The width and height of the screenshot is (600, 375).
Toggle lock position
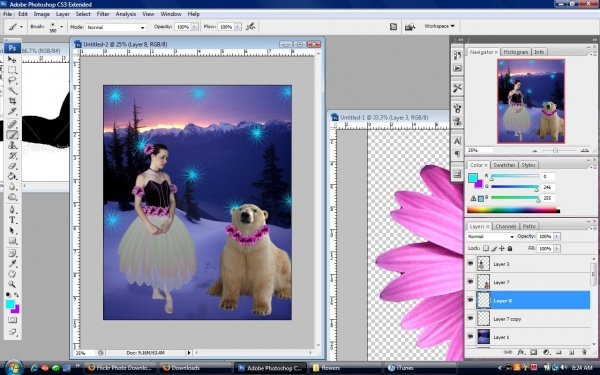pyautogui.click(x=502, y=248)
